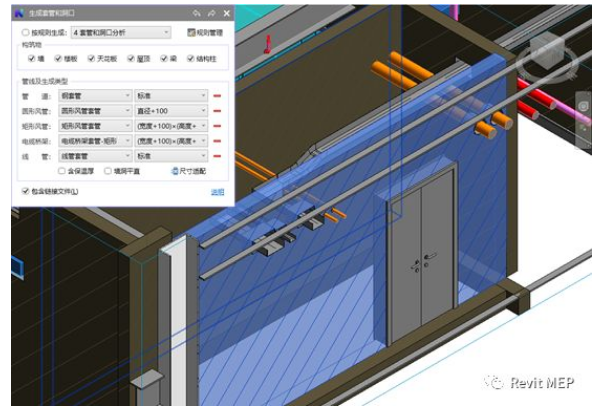Remove the 管道 row with red minus
This screenshot has width=601, height=410.
tap(217, 96)
